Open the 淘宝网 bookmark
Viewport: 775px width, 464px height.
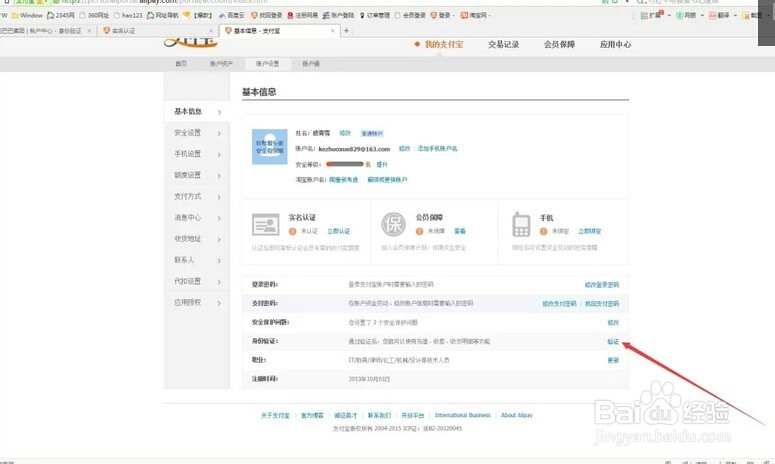pyautogui.click(x=474, y=15)
